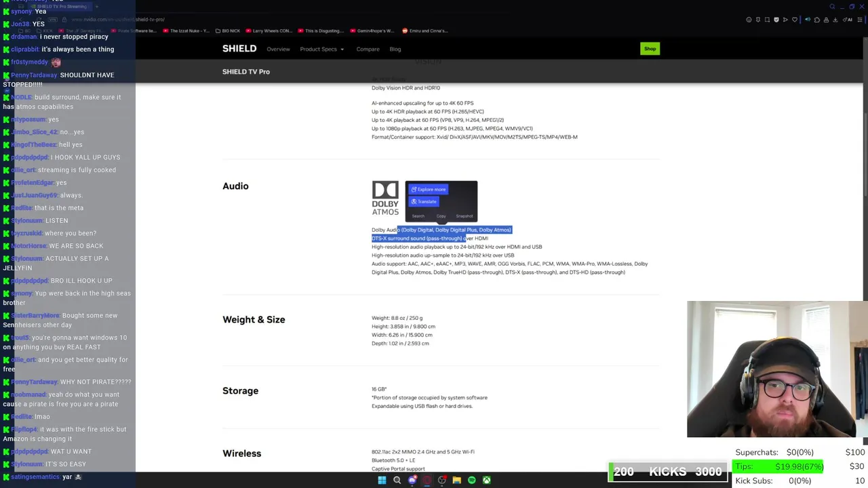Screen dimensions: 868x488
Task: Choose Copy in the selection popup
Action: pos(441,216)
